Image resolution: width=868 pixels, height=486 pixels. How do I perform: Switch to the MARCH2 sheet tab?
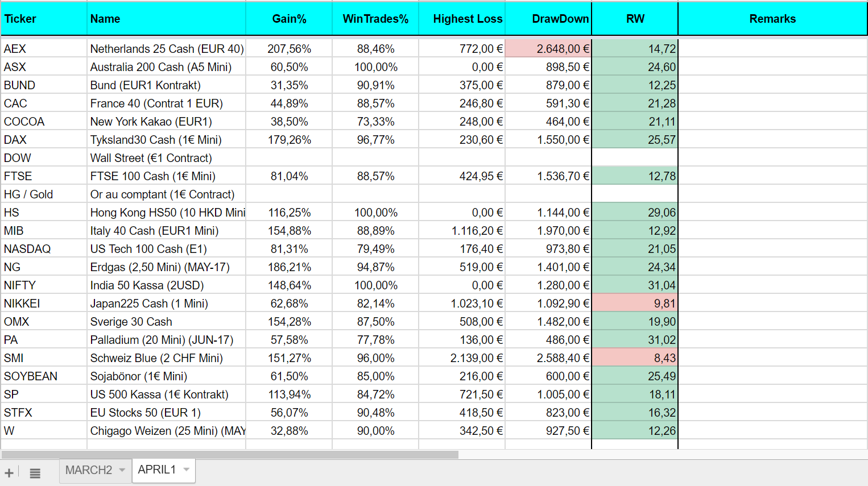pyautogui.click(x=89, y=470)
